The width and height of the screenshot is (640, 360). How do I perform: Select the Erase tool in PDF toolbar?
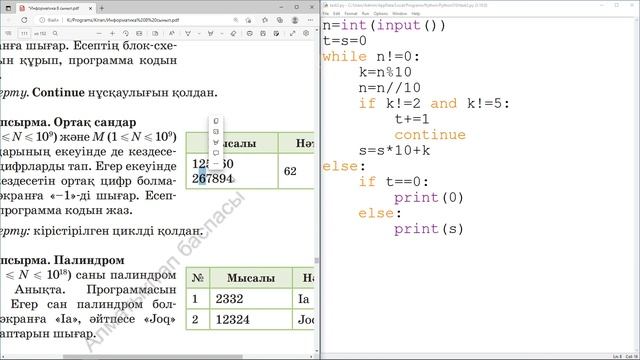(x=233, y=33)
